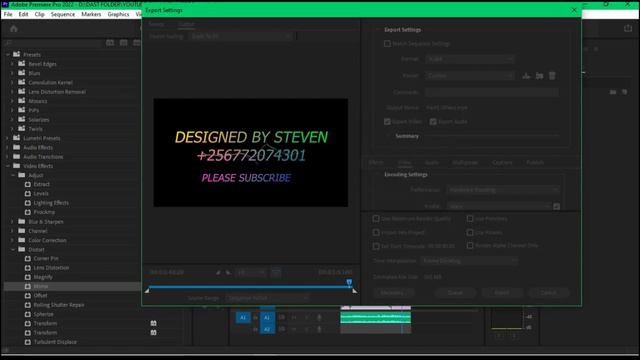Expand the Summary section
The width and height of the screenshot is (640, 360).
click(389, 136)
